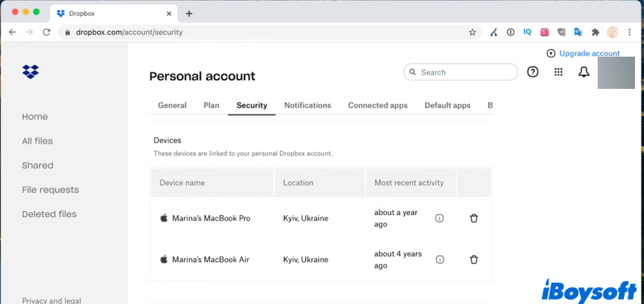Open Deleted files in the sidebar
Image resolution: width=644 pixels, height=304 pixels.
coord(49,214)
